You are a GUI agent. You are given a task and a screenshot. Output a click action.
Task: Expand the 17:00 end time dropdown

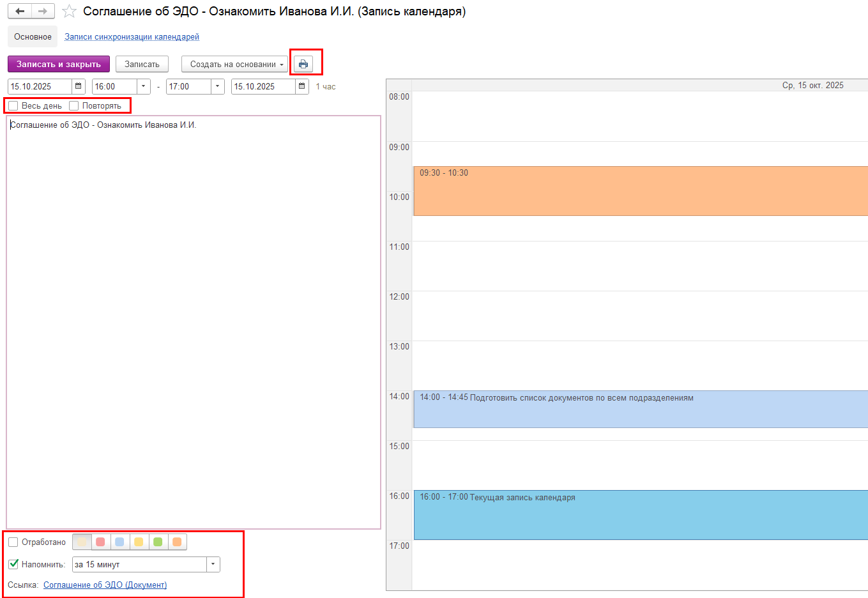(218, 86)
